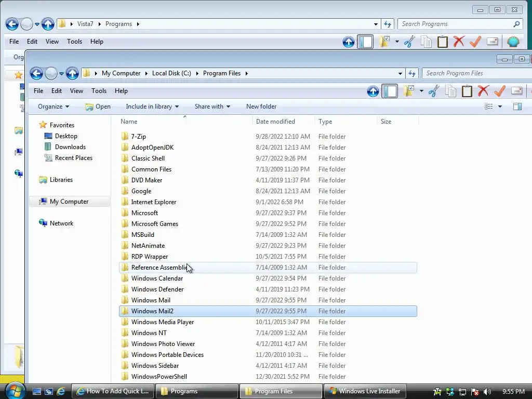532x399 pixels.
Task: Open Help menu in Program Files window
Action: (x=121, y=91)
